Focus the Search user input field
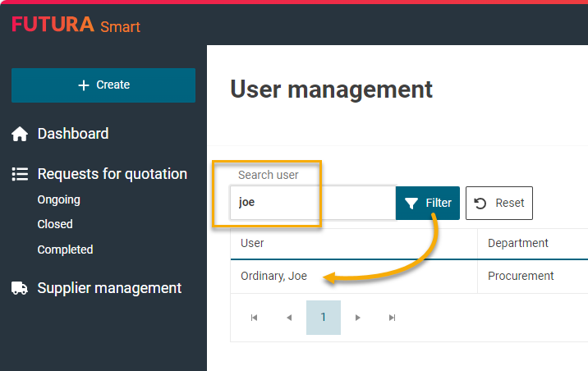Image resolution: width=588 pixels, height=371 pixels. point(312,203)
